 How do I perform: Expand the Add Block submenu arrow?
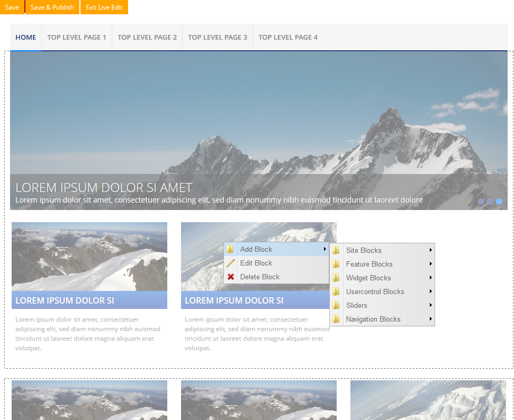pyautogui.click(x=324, y=249)
